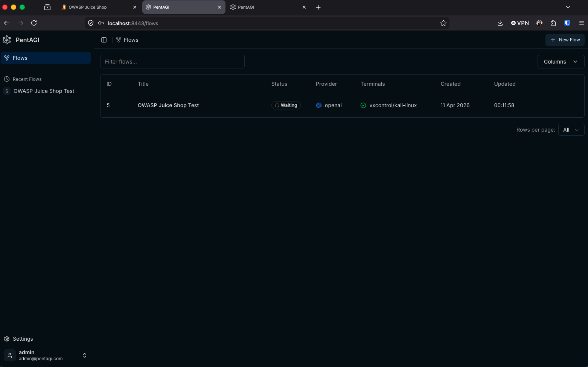The width and height of the screenshot is (588, 367).
Task: Sort by the Updated column header
Action: coord(505,84)
